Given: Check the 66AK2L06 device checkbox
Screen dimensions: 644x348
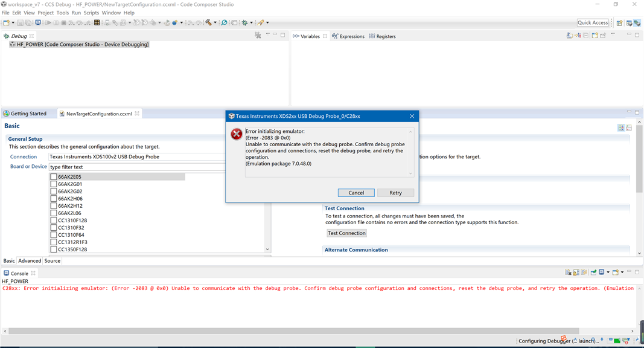Looking at the screenshot, I should (53, 213).
